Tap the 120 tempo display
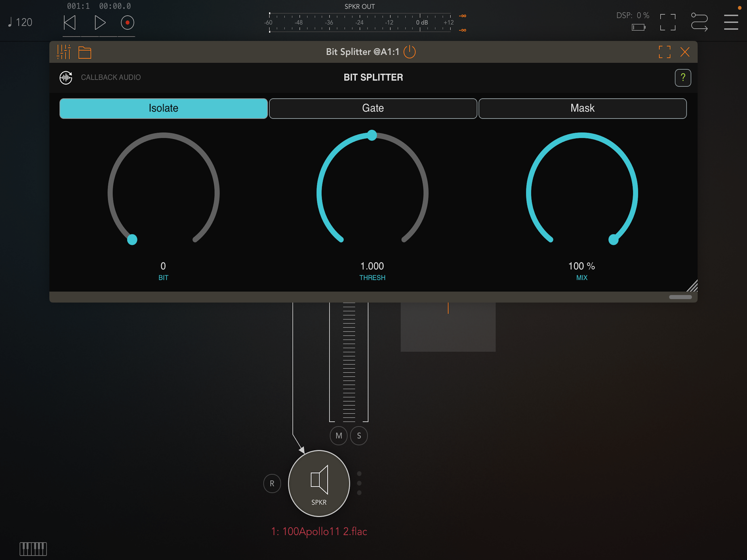This screenshot has height=560, width=747. (x=20, y=22)
